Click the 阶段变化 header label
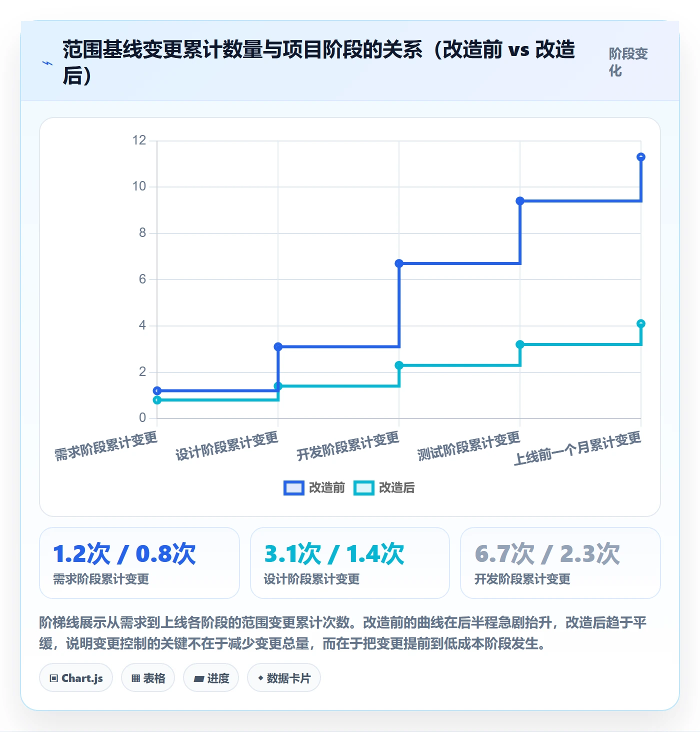The height and width of the screenshot is (732, 700). [x=628, y=62]
